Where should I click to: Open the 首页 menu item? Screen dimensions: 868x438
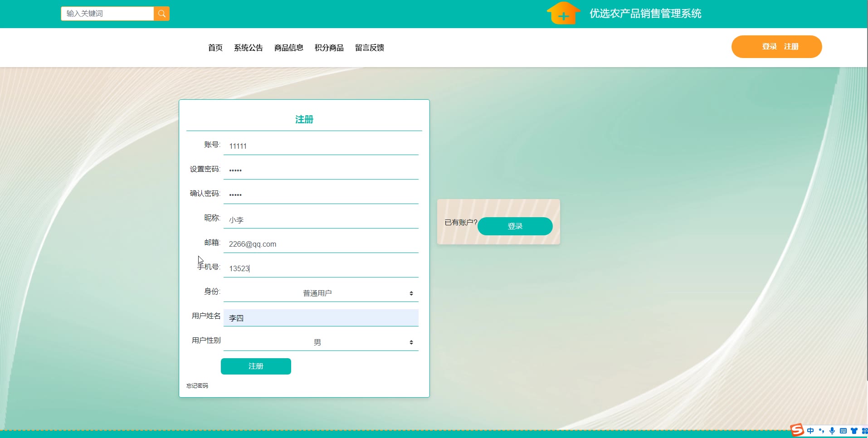[215, 48]
